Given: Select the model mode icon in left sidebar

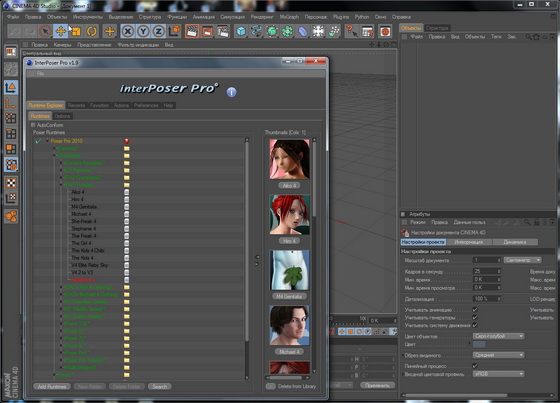Looking at the screenshot, I should click(11, 88).
